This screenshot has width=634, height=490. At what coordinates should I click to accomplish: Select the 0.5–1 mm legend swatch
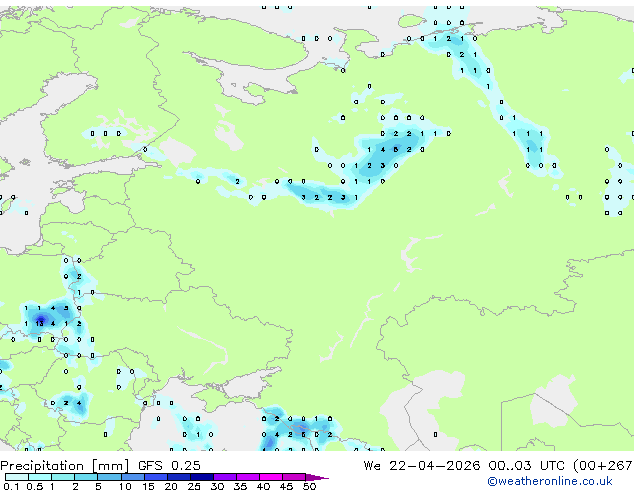[40, 477]
